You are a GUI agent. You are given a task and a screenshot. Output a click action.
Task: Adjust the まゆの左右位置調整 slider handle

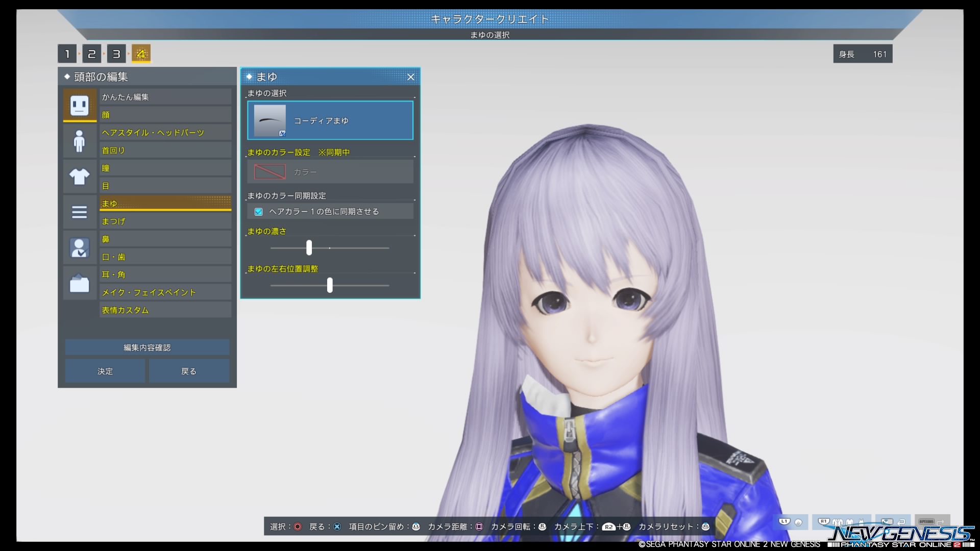(330, 285)
